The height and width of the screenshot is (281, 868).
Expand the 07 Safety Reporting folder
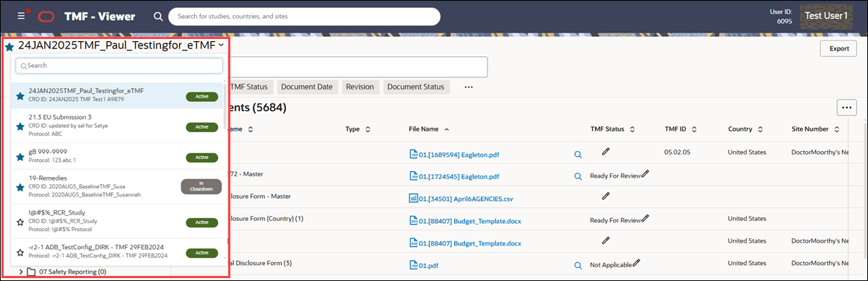20,272
